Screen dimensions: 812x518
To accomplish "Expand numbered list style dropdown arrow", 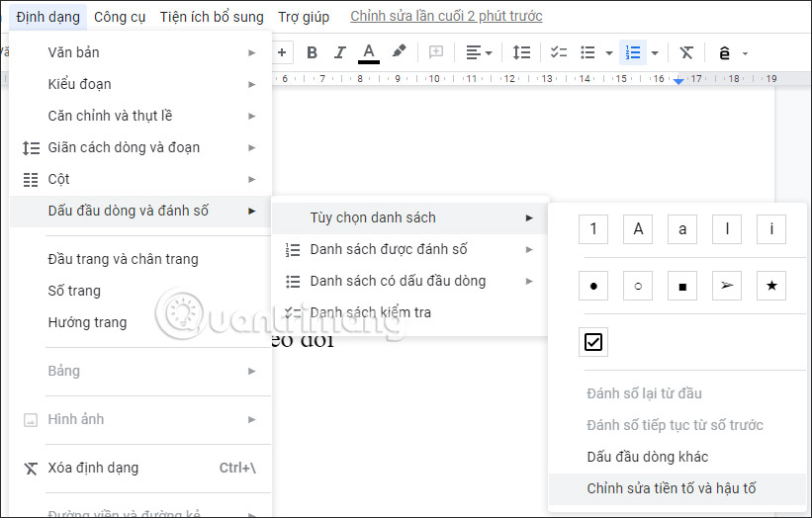I will point(655,52).
